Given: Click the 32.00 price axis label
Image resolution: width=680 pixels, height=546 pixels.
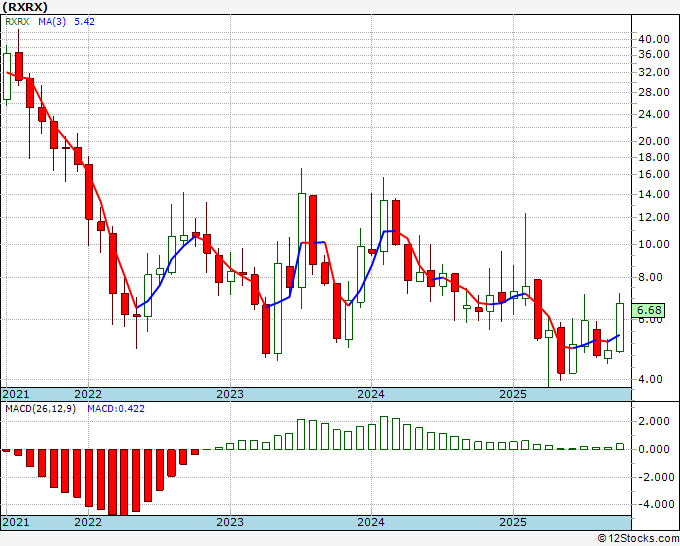Looking at the screenshot, I should point(654,72).
